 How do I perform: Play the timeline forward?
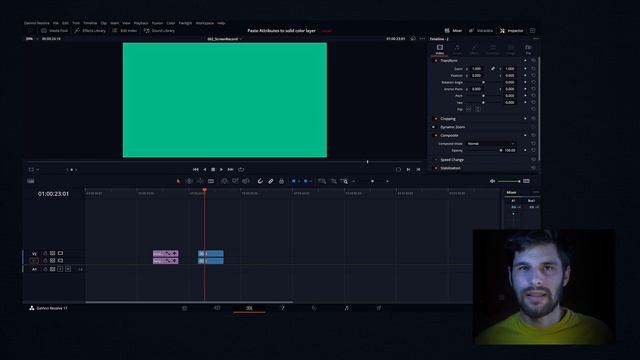tap(221, 169)
